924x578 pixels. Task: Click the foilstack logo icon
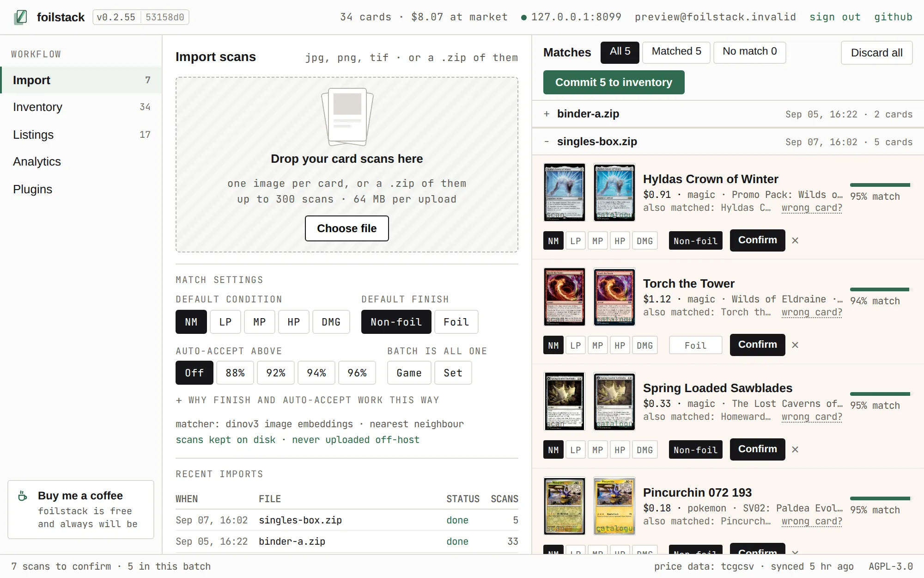tap(20, 17)
